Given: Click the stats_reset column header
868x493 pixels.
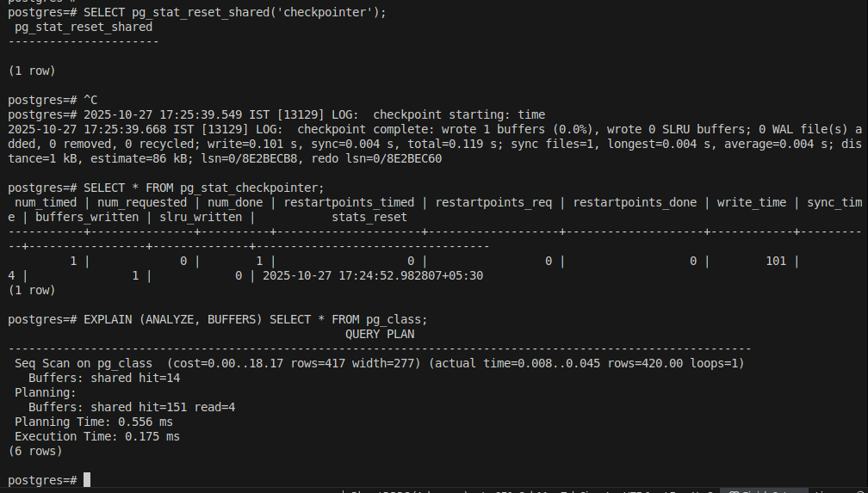Looking at the screenshot, I should click(369, 217).
